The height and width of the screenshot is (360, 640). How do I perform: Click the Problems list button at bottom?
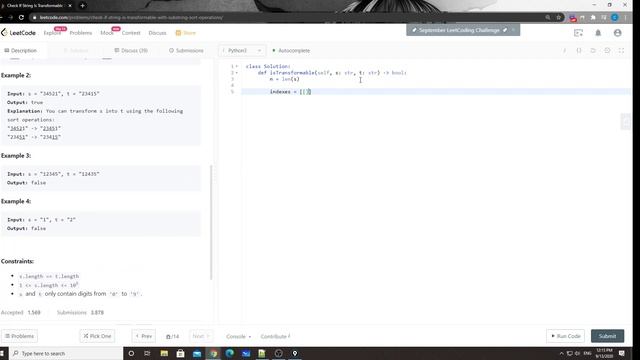(x=19, y=336)
